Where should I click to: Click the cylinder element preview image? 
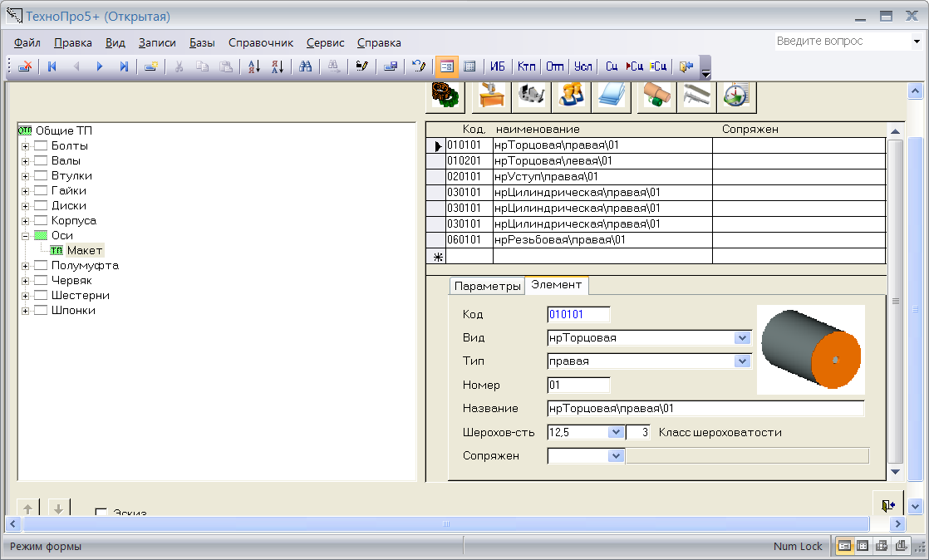[811, 350]
